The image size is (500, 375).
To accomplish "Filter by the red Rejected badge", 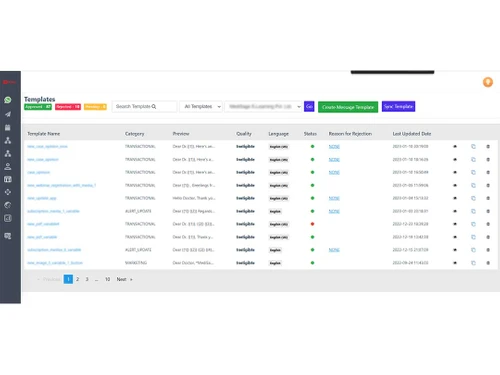I will click(x=68, y=107).
